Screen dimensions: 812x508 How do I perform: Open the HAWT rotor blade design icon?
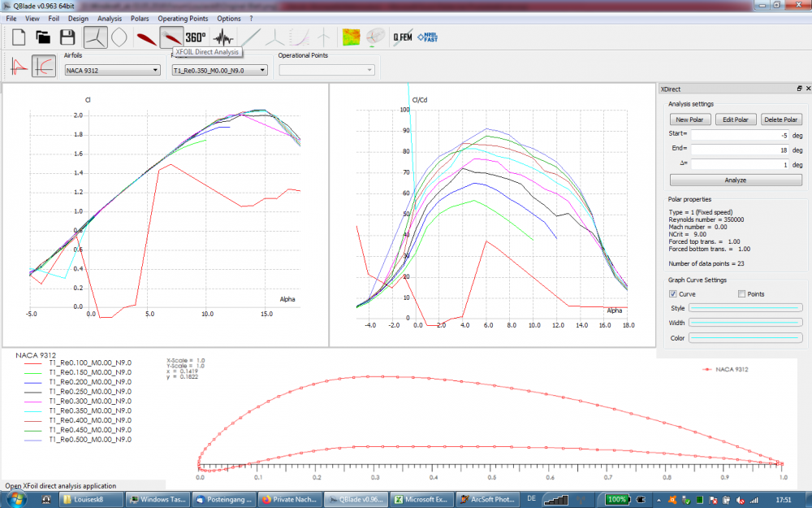coord(95,37)
